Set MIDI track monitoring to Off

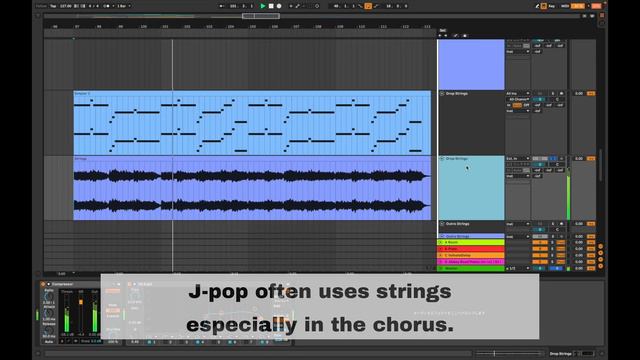coord(526,105)
